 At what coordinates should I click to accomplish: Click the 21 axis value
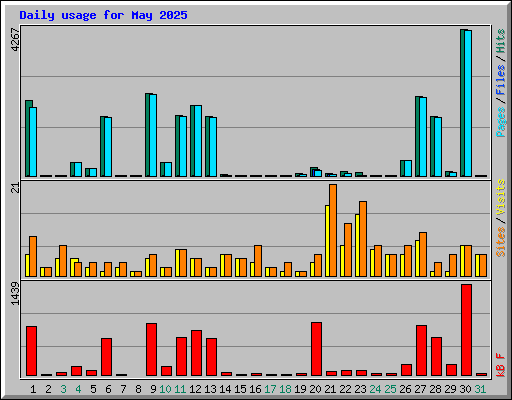coord(15,188)
